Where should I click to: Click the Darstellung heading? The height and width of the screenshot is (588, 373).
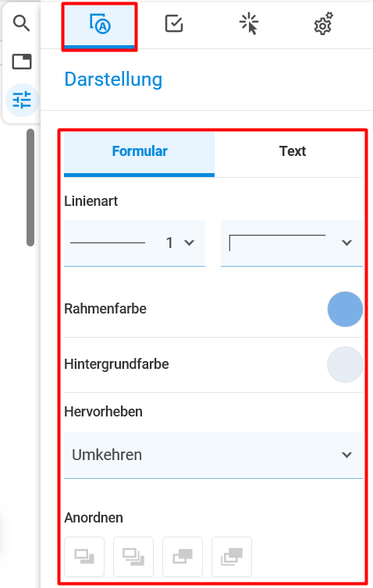click(113, 80)
